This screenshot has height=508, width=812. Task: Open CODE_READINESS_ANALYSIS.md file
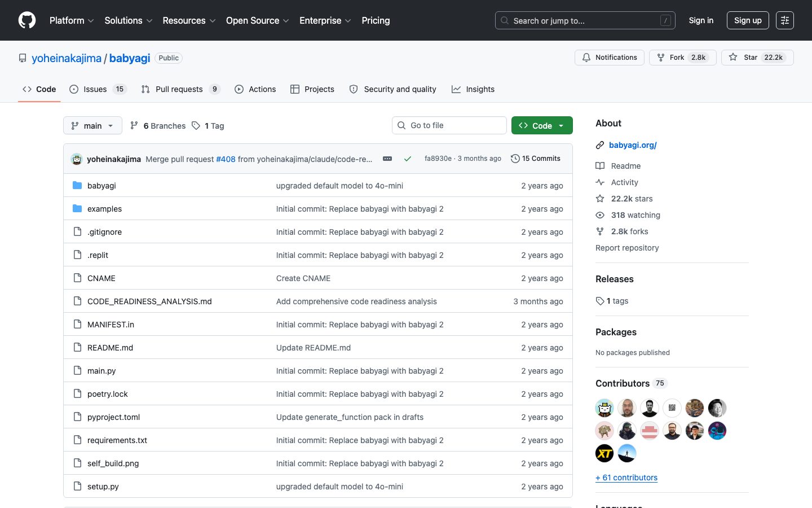tap(149, 301)
